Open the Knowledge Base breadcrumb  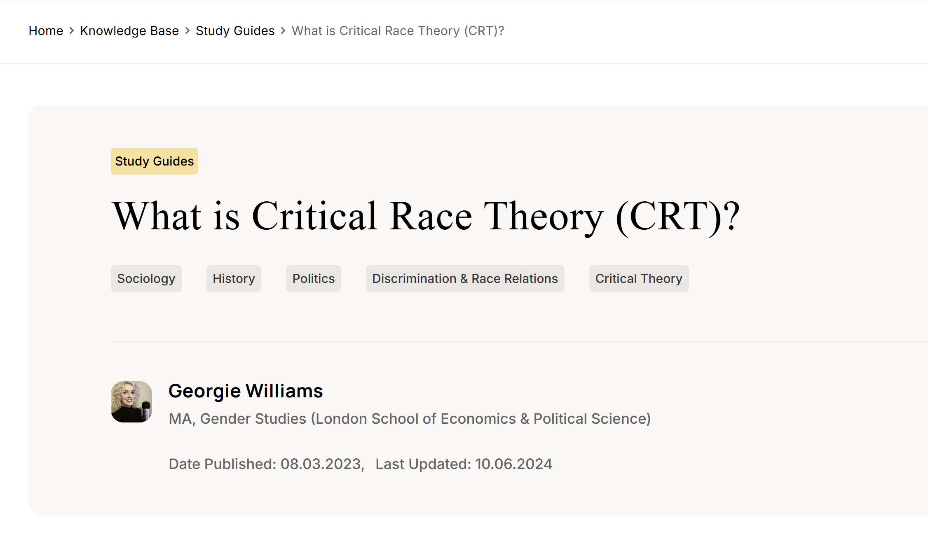coord(129,31)
